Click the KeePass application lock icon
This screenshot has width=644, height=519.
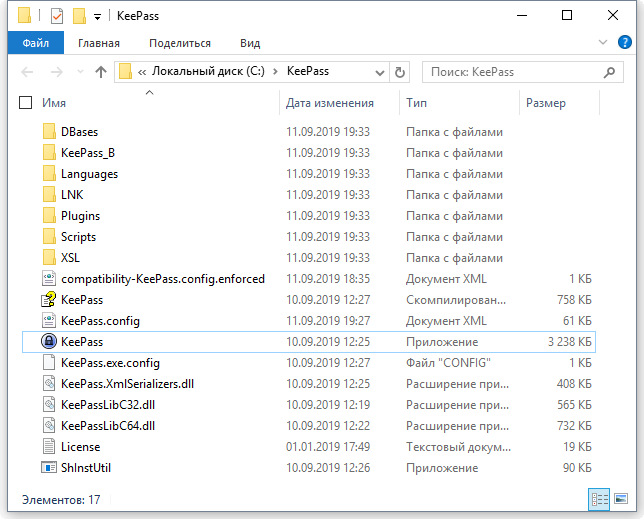click(x=49, y=341)
